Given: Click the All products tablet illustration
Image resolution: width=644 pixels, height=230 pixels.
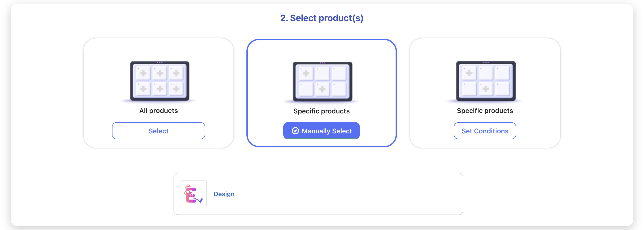Looking at the screenshot, I should (x=159, y=81).
